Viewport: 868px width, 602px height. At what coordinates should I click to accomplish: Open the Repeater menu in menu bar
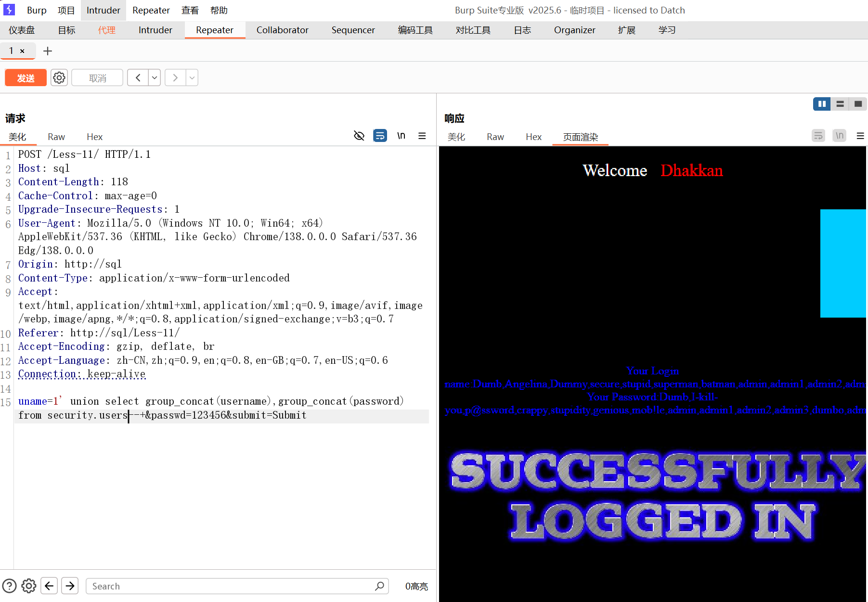click(x=151, y=10)
